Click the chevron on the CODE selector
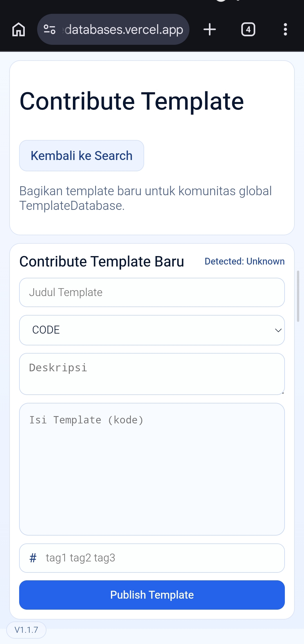 click(x=278, y=330)
